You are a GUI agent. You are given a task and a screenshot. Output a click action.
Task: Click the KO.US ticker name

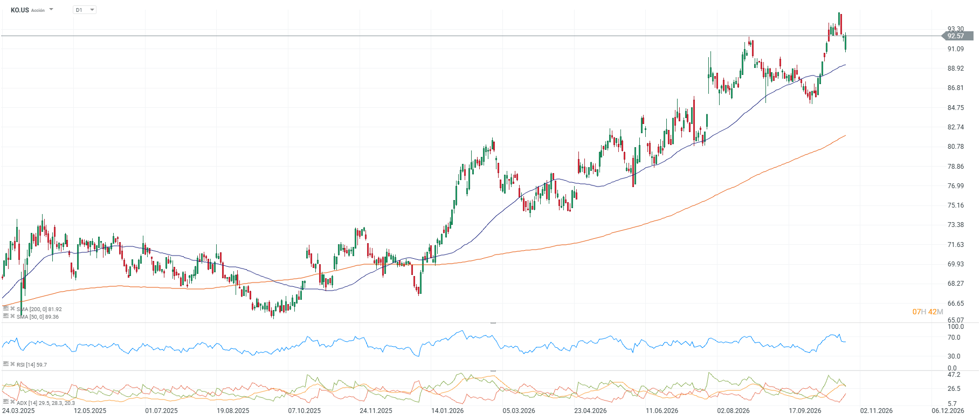coord(20,10)
